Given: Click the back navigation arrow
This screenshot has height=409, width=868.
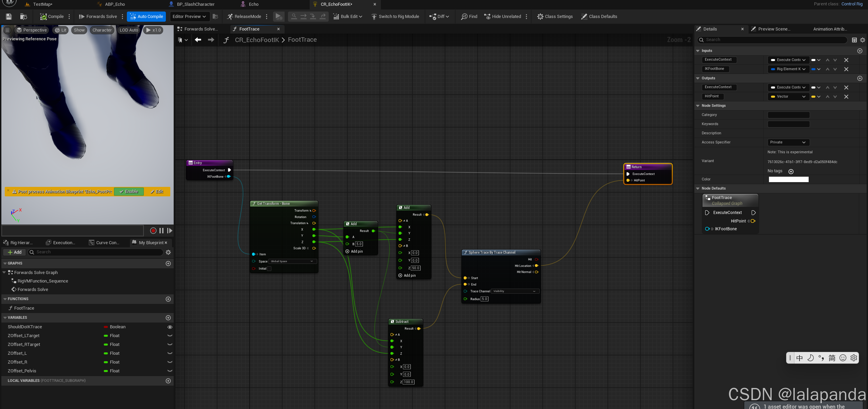Looking at the screenshot, I should pos(198,40).
